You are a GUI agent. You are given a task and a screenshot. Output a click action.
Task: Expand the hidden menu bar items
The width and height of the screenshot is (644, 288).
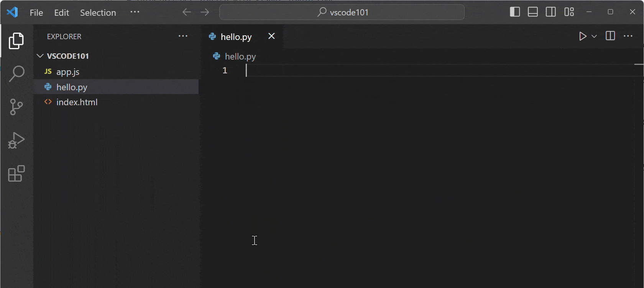tap(135, 12)
